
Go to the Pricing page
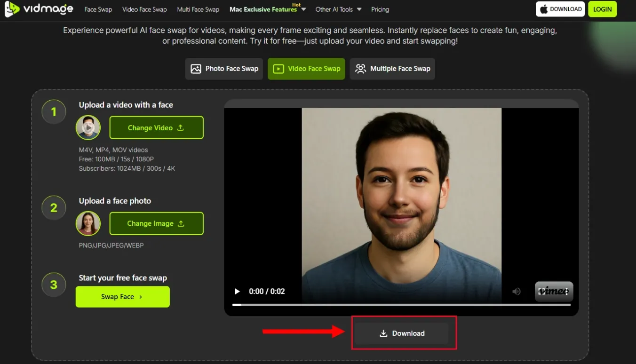[380, 9]
